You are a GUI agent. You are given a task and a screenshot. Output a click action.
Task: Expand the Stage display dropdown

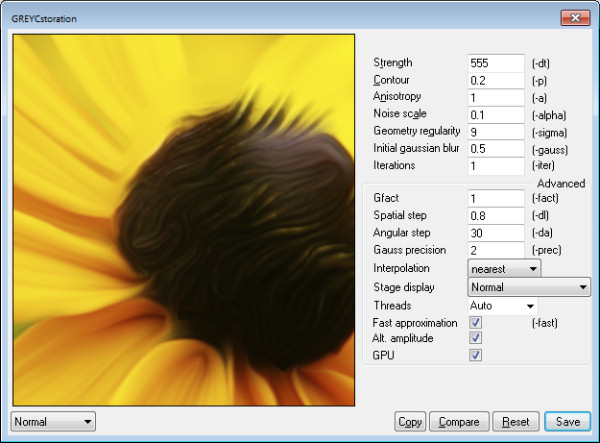529,287
